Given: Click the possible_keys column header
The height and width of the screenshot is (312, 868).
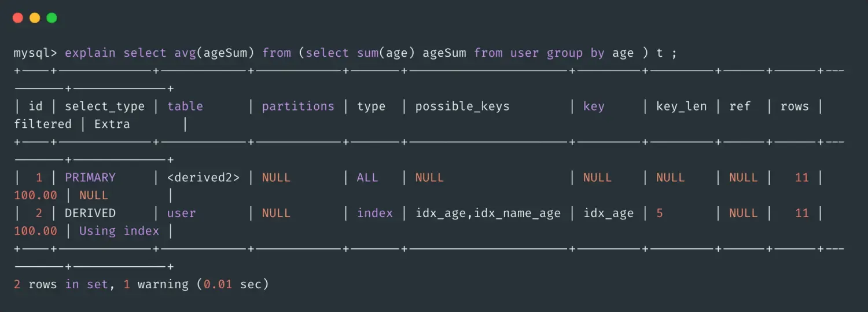Looking at the screenshot, I should coord(462,107).
